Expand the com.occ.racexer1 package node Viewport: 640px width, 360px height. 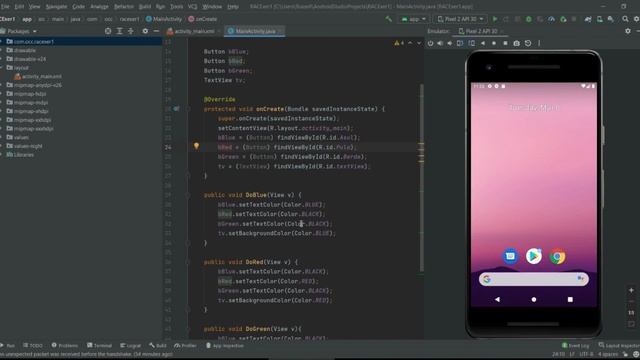click(x=2, y=42)
